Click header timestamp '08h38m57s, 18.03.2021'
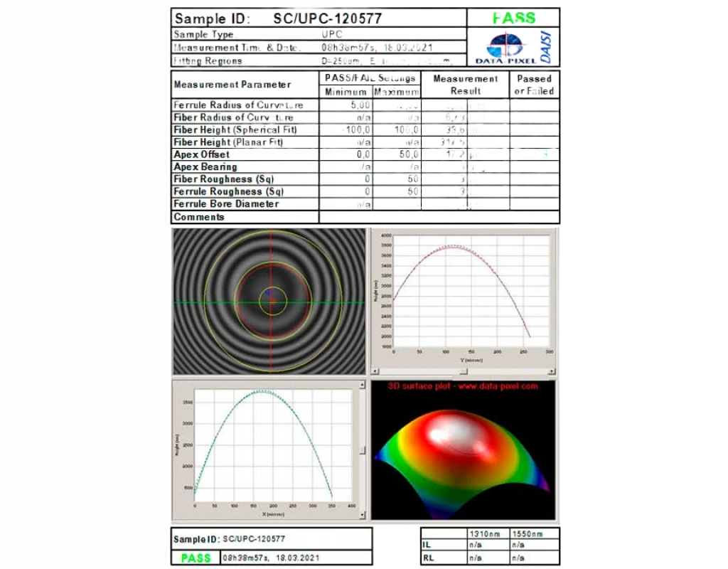728x569 pixels. [377, 48]
